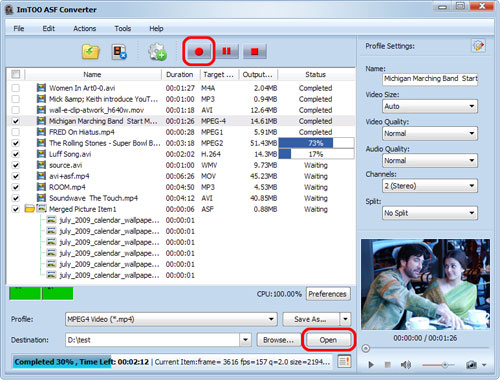Uncheck the Michigan Marching Band checkbox
500x380 pixels.
(16, 121)
